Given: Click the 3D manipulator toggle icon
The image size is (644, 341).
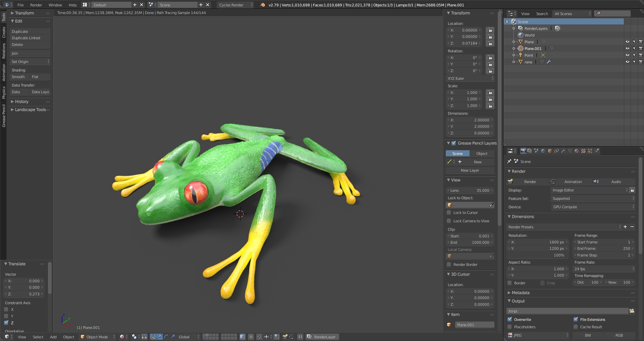Looking at the screenshot, I should pyautogui.click(x=153, y=337).
